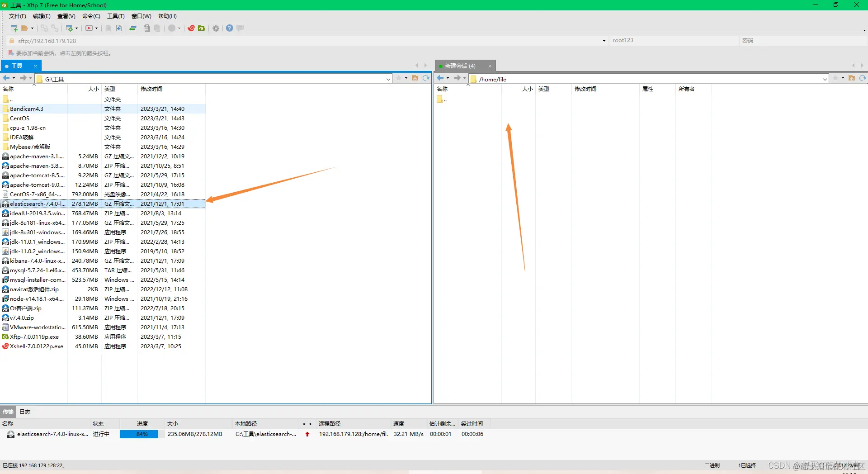Click the New Session toolbar icon
The height and width of the screenshot is (474, 868).
pos(14,28)
